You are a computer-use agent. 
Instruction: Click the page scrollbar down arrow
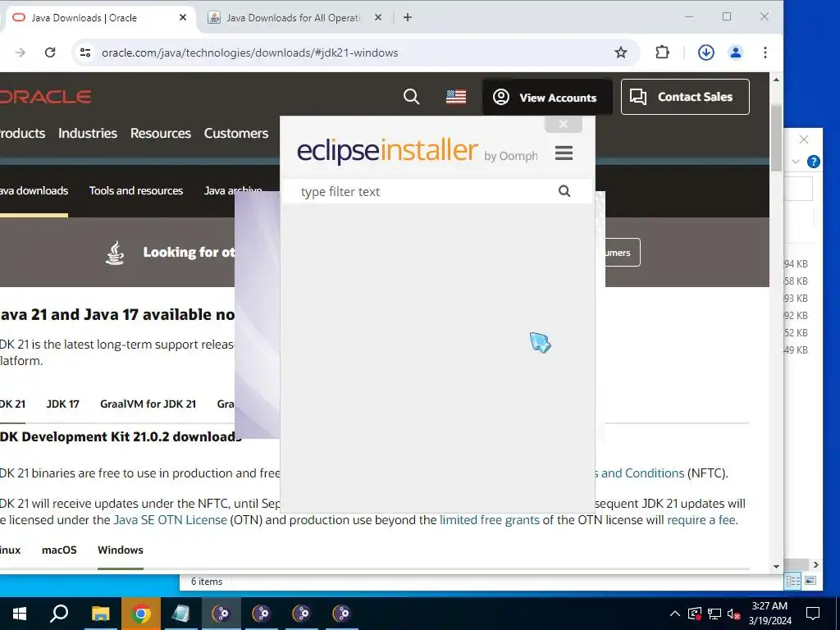click(776, 567)
